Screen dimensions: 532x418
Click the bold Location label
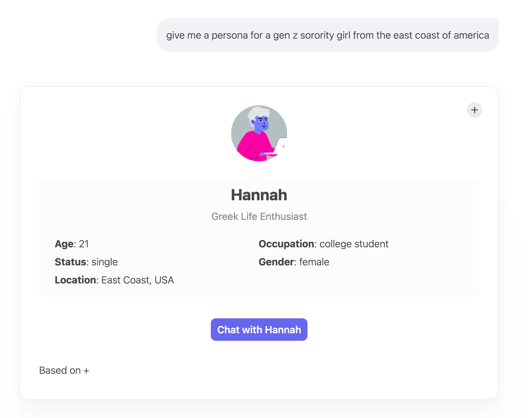tap(75, 280)
